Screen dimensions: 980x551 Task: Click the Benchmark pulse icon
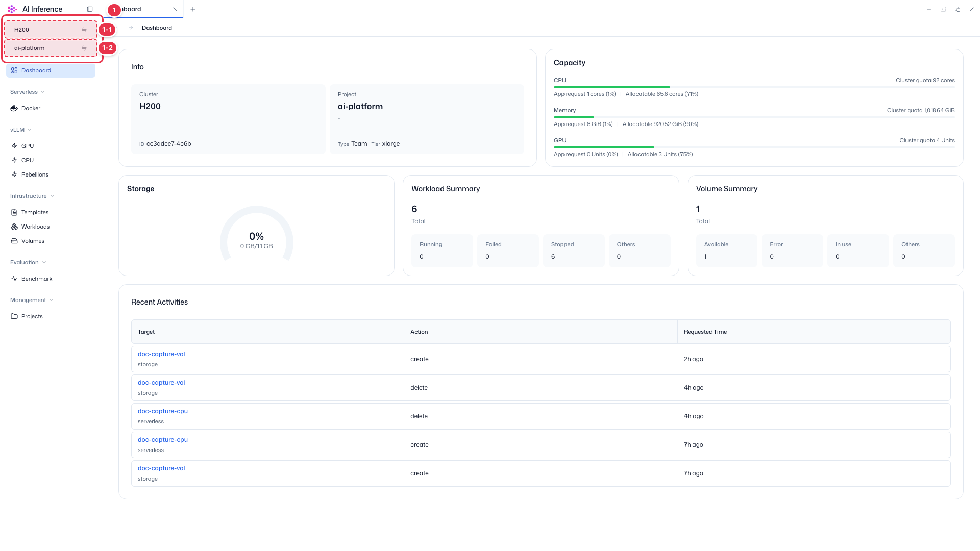point(14,279)
